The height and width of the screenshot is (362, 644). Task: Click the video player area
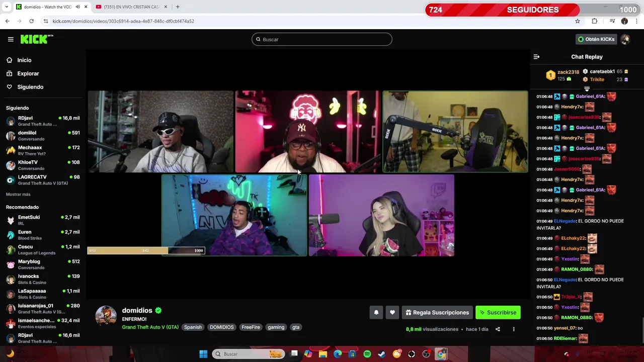308,173
